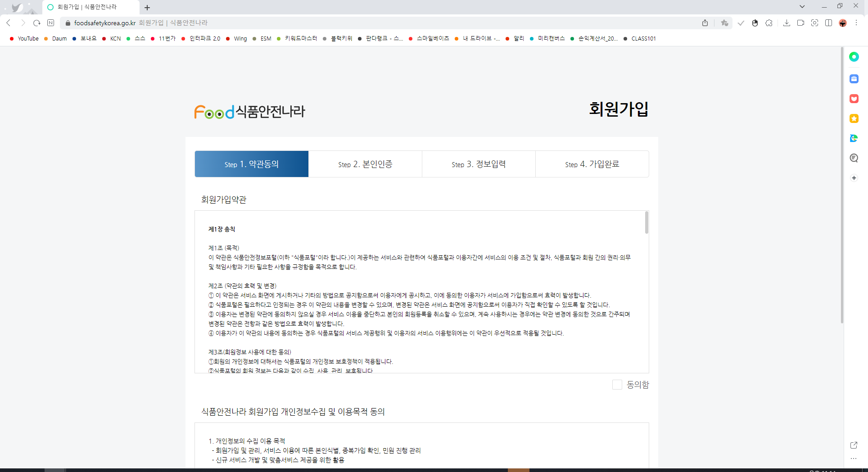
Task: Open the sidebar ellipsis more options
Action: point(854,458)
